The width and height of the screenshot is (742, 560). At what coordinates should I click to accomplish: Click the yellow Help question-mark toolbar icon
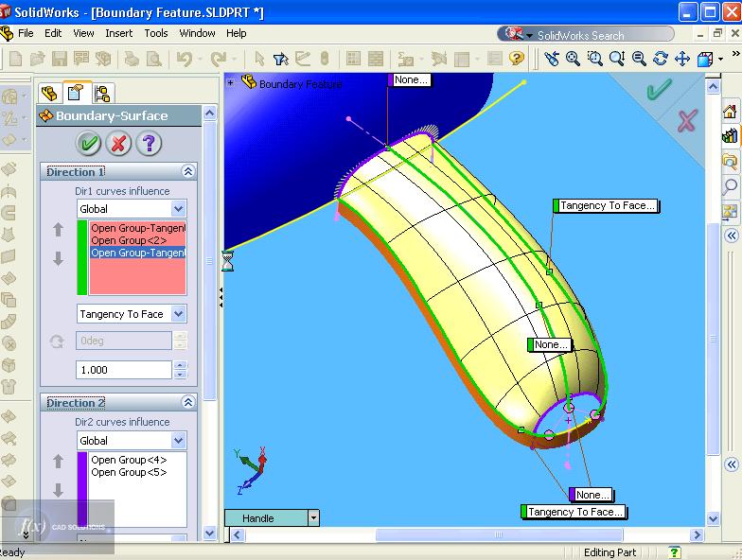pyautogui.click(x=517, y=59)
